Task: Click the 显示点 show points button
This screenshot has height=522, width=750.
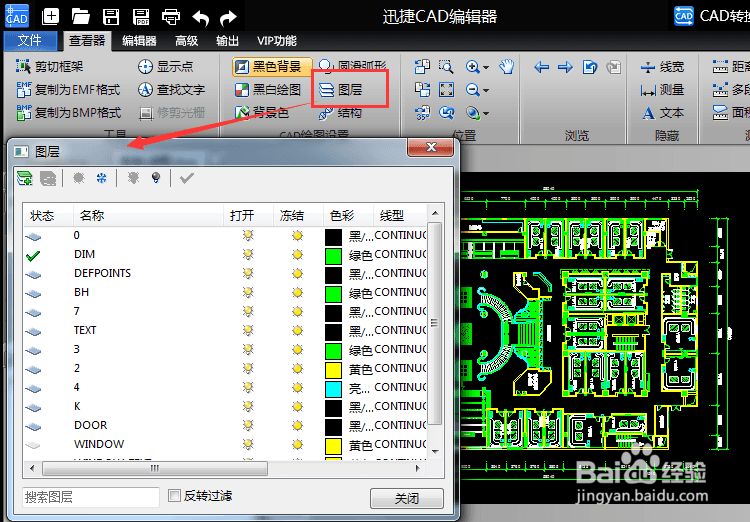Action: (165, 67)
